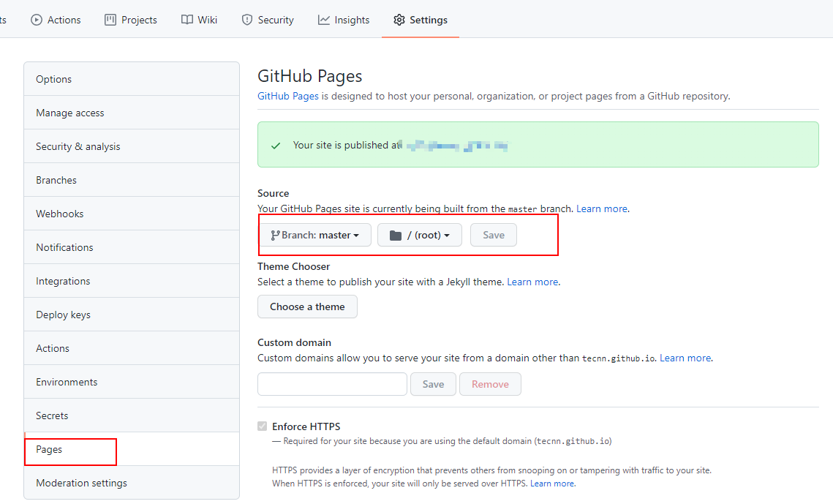Expand the / (root) folder dropdown
Viewport: 833px width, 504px height.
(420, 236)
